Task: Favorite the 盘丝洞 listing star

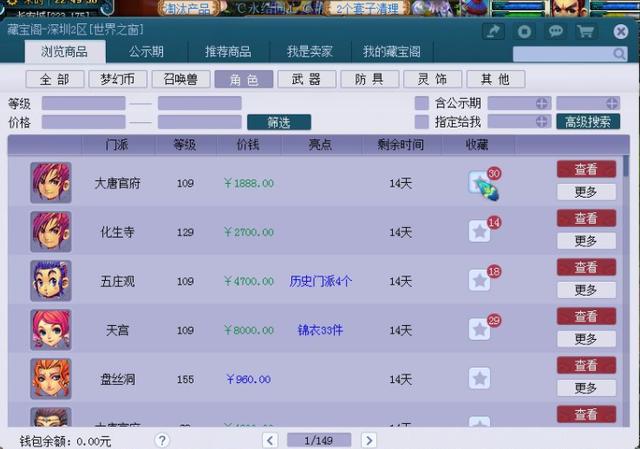Action: 479,378
